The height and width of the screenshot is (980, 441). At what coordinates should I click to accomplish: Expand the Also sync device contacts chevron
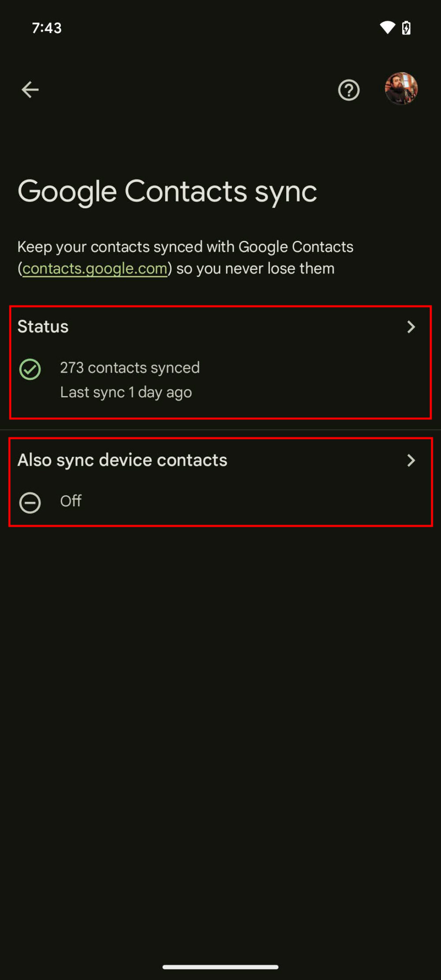411,460
